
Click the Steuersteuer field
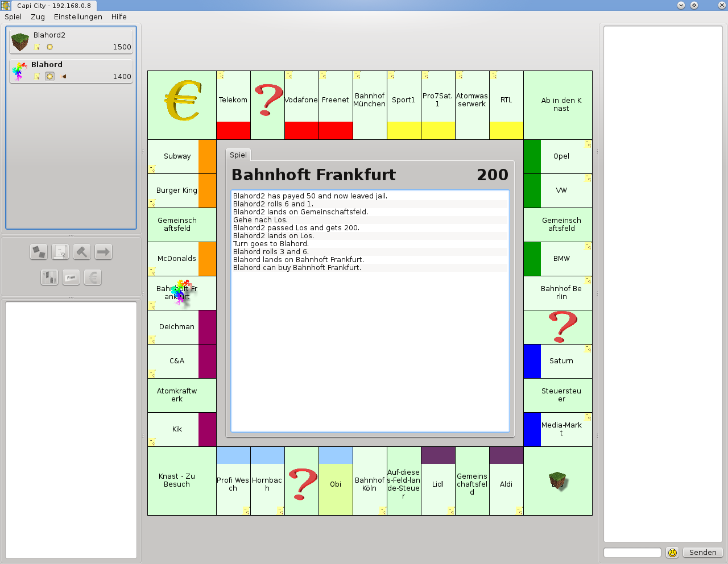pyautogui.click(x=558, y=395)
